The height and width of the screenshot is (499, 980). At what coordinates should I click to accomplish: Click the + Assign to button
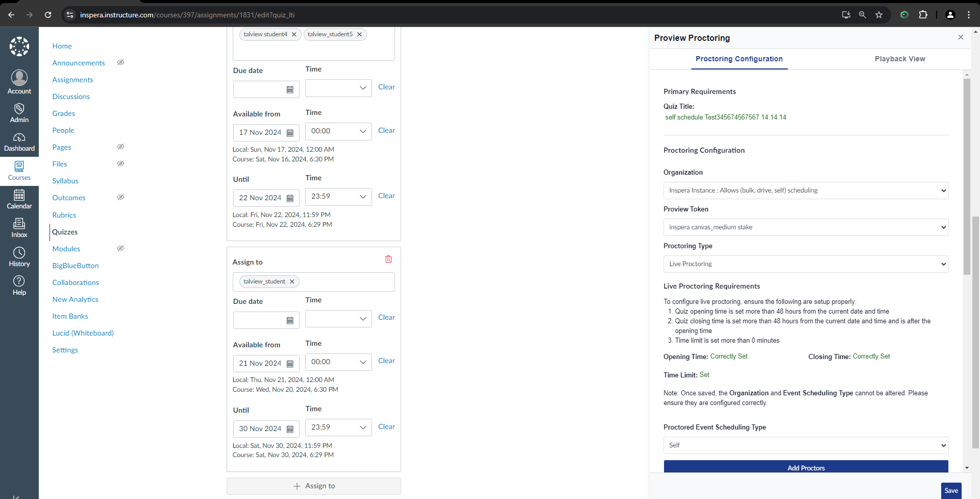[314, 486]
